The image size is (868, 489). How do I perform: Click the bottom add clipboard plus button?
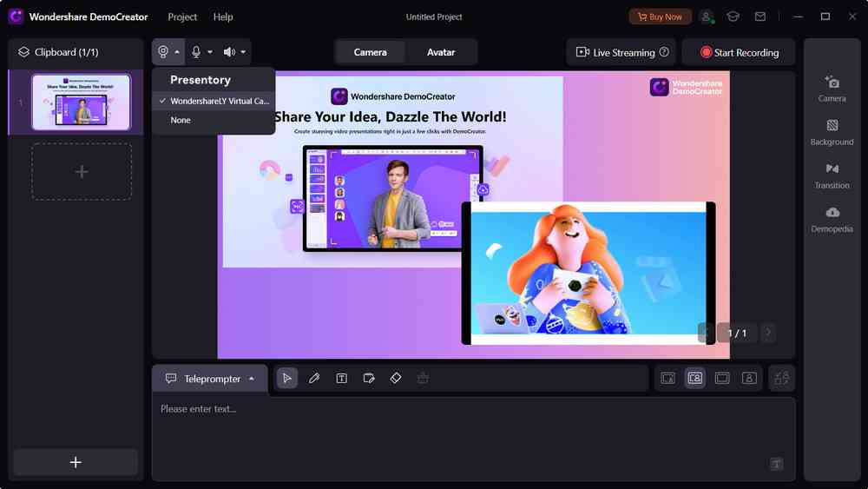(x=76, y=462)
